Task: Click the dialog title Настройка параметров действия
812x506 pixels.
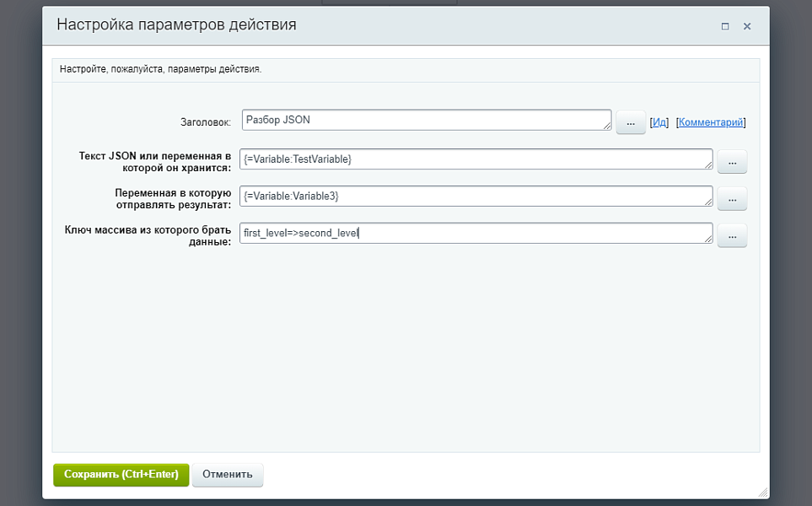Action: coord(176,25)
